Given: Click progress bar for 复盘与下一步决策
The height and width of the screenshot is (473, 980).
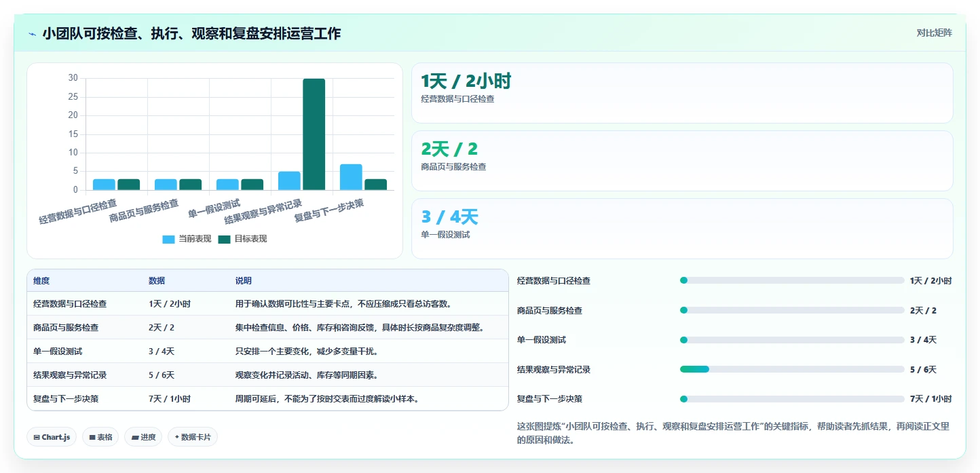Looking at the screenshot, I should click(x=792, y=399).
